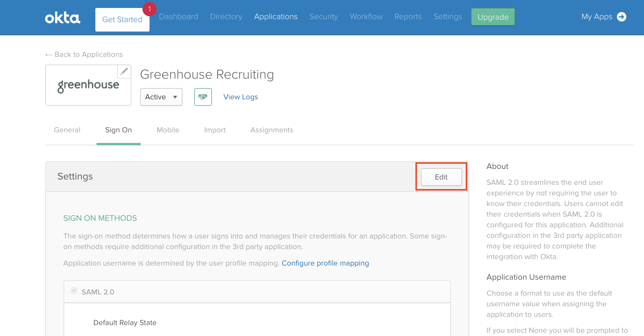Click the green handshake icon button
This screenshot has width=644, height=336.
(203, 97)
